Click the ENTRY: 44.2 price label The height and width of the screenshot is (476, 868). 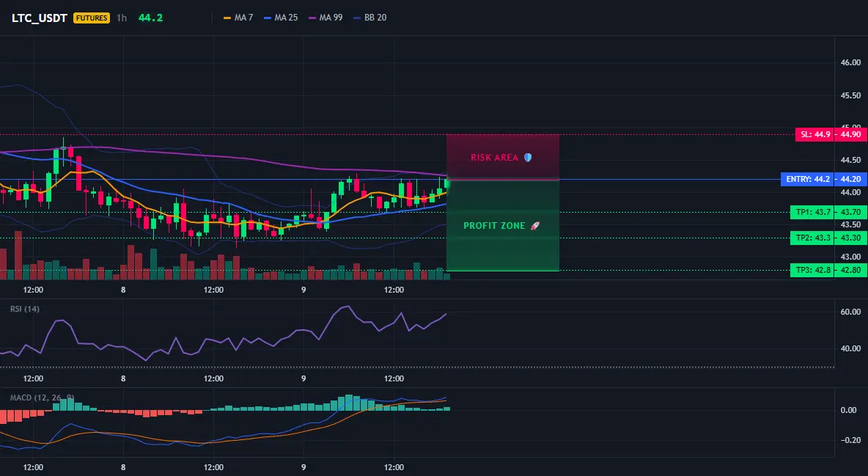click(807, 180)
